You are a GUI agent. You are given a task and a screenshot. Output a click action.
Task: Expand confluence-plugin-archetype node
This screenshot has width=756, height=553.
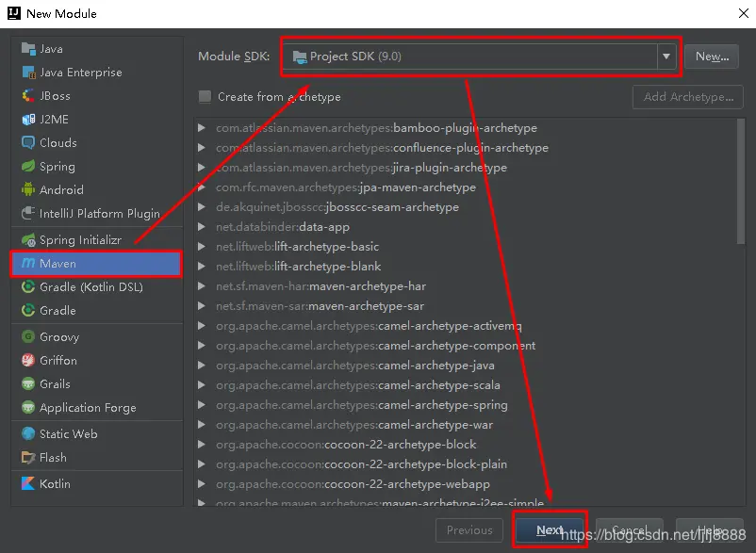pyautogui.click(x=202, y=147)
